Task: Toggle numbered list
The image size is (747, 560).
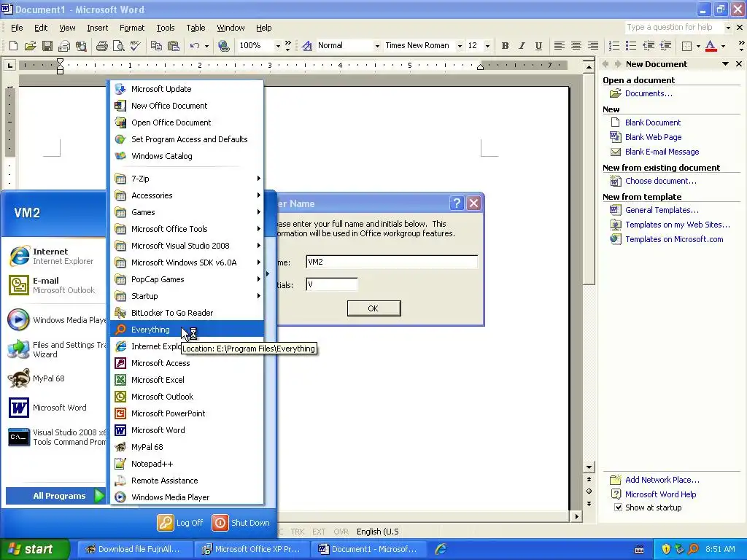Action: pos(614,46)
